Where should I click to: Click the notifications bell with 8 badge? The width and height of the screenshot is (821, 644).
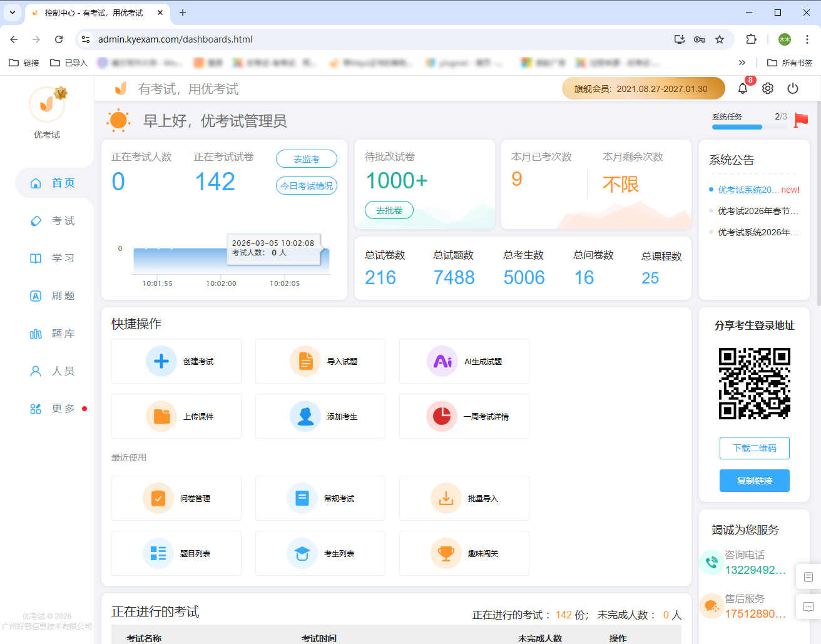[x=742, y=88]
